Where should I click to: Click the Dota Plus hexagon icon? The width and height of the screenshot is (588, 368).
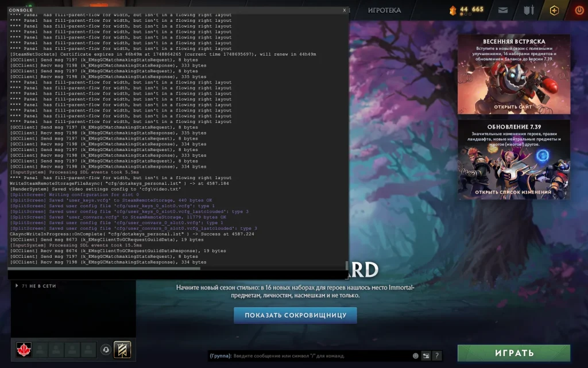point(554,10)
